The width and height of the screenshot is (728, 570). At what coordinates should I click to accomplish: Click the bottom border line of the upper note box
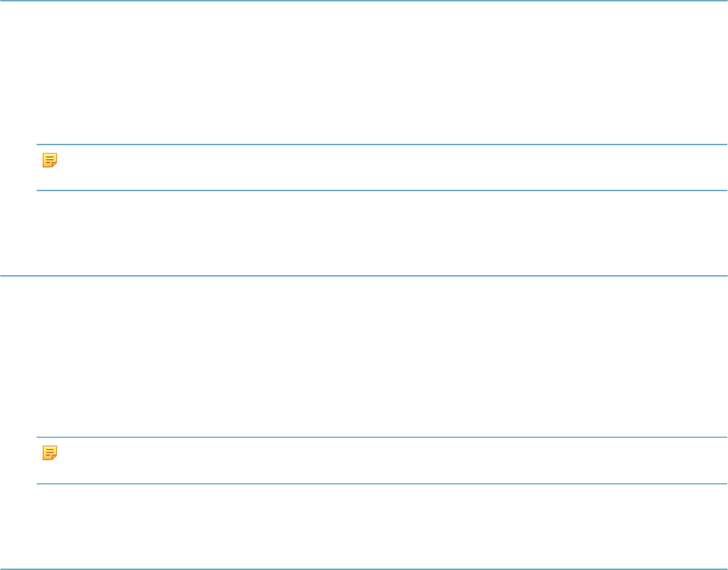pyautogui.click(x=382, y=190)
